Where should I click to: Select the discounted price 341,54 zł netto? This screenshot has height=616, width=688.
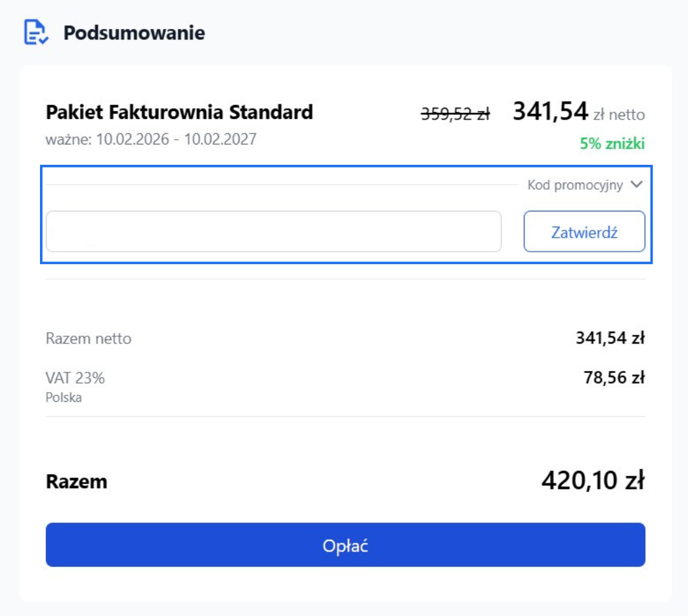[x=565, y=111]
